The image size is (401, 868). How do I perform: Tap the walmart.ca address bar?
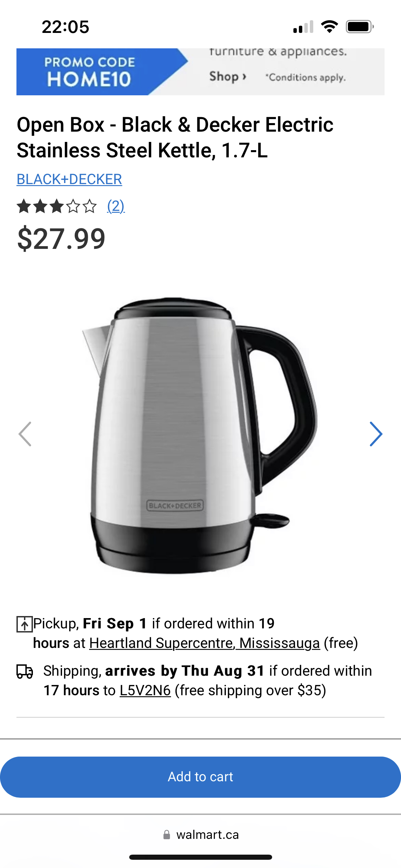pos(200,834)
